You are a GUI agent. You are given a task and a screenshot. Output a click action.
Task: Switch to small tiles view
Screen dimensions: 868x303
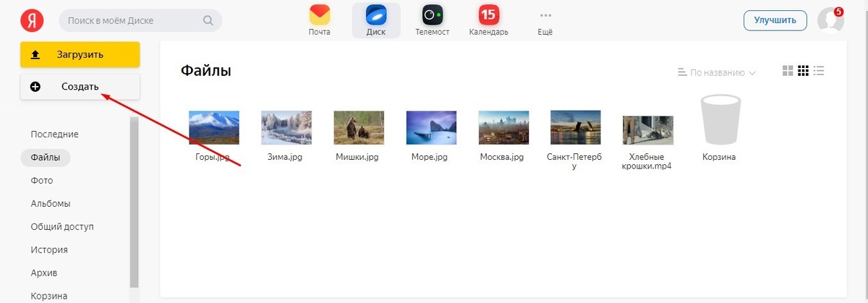click(x=803, y=71)
